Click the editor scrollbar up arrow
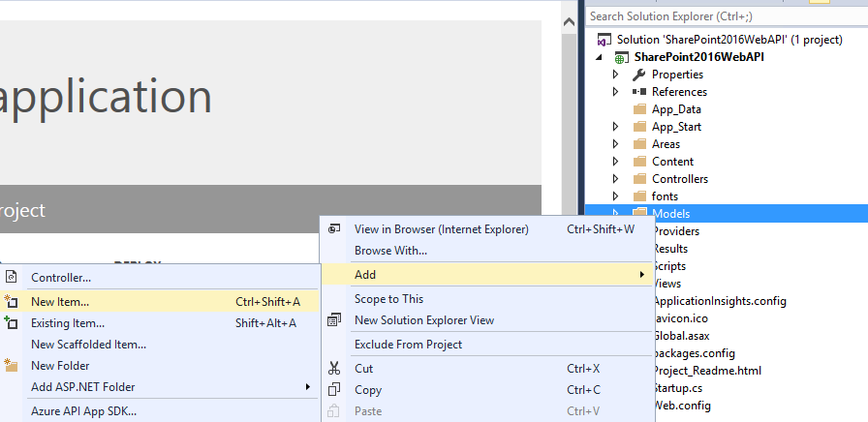This screenshot has height=422, width=868. point(569,22)
